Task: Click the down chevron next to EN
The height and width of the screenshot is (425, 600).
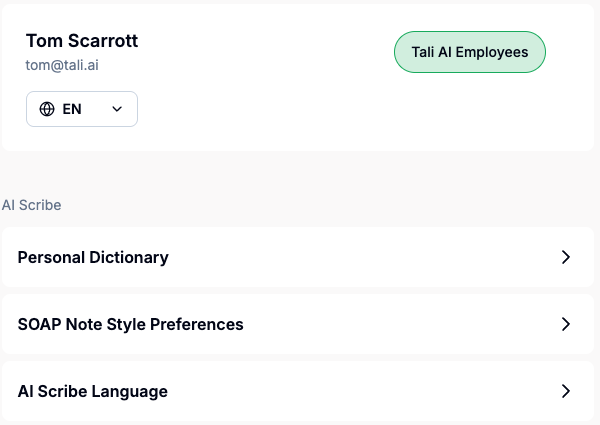Action: 117,109
